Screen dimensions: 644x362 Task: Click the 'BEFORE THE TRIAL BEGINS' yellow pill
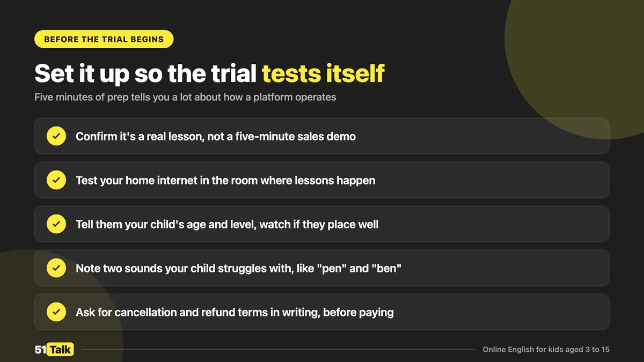[x=104, y=39]
